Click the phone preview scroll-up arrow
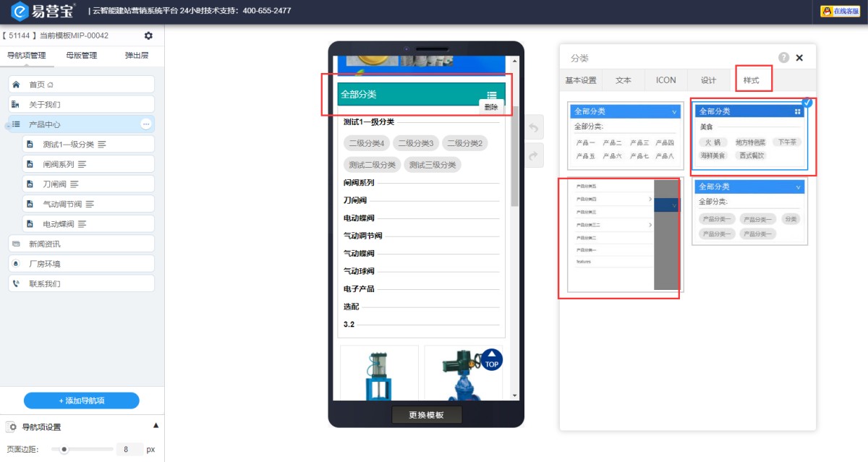Viewport: 868px width, 462px height. 515,61
